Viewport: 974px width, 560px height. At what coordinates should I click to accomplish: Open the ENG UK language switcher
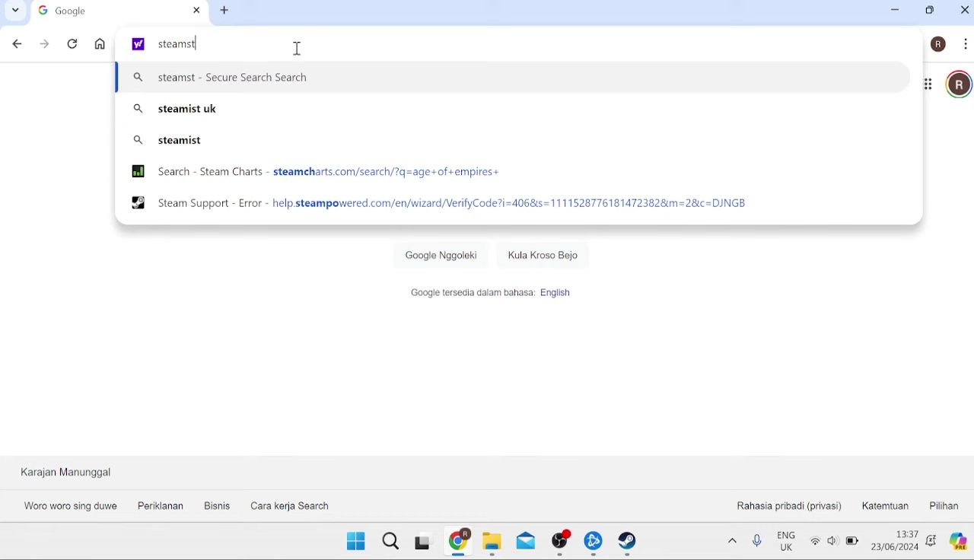pos(786,541)
